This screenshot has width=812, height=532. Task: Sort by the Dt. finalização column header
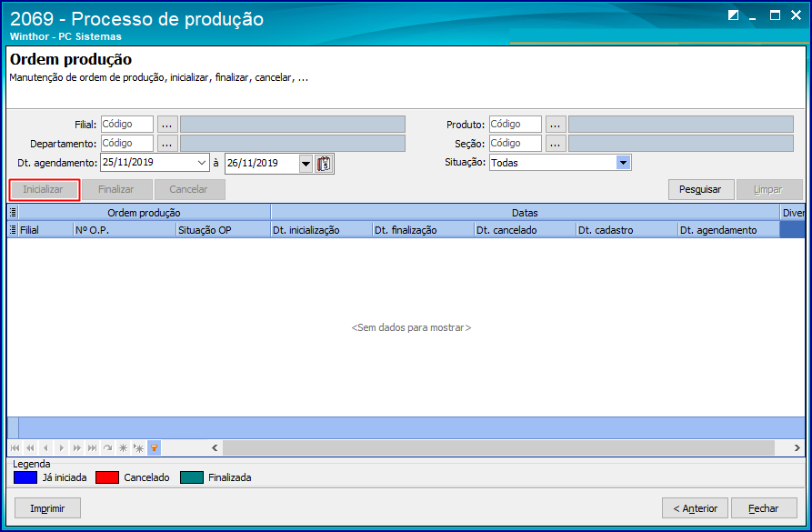coord(423,230)
